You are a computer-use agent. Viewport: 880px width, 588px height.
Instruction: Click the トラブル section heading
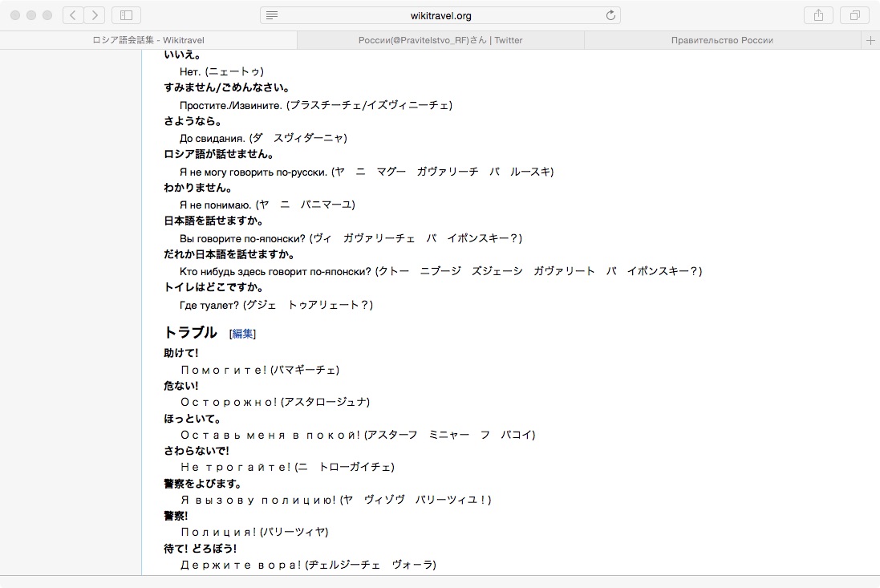coord(190,332)
